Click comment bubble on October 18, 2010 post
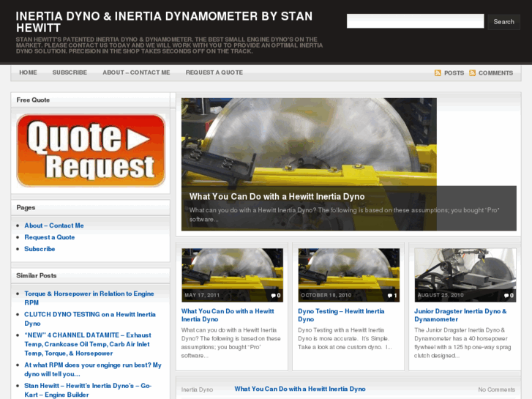 click(390, 296)
